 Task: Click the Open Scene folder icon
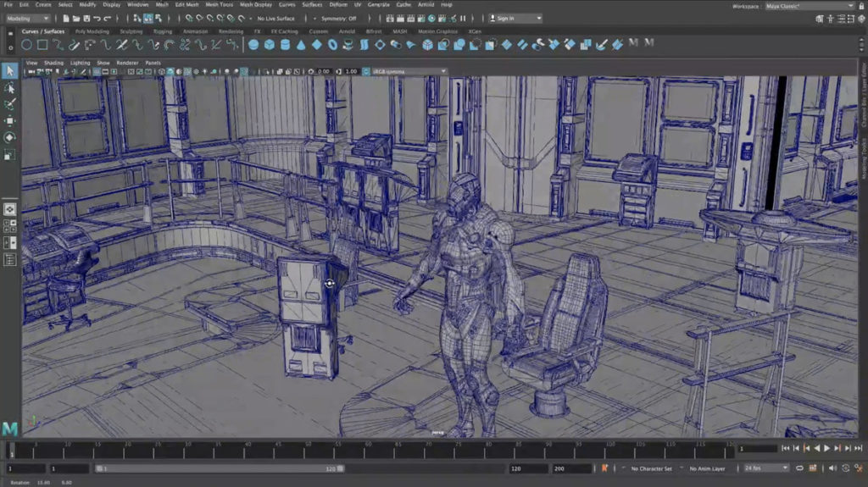point(76,19)
